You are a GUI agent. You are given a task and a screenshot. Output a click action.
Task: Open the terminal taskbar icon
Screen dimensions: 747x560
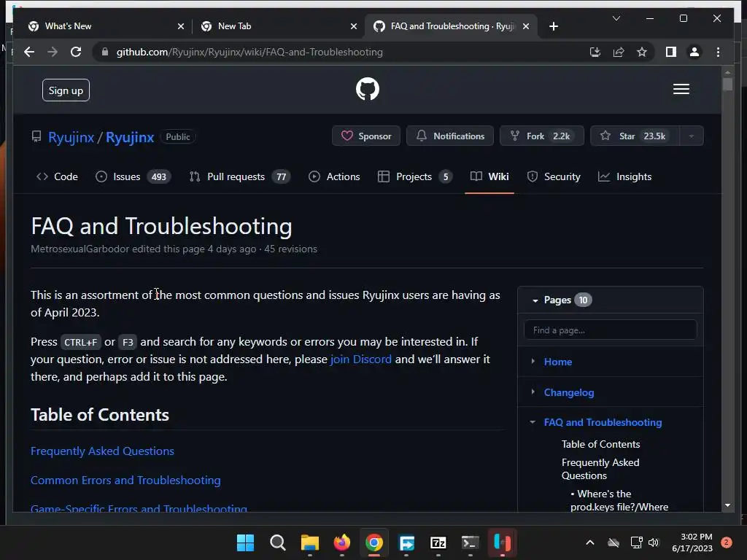(x=471, y=542)
